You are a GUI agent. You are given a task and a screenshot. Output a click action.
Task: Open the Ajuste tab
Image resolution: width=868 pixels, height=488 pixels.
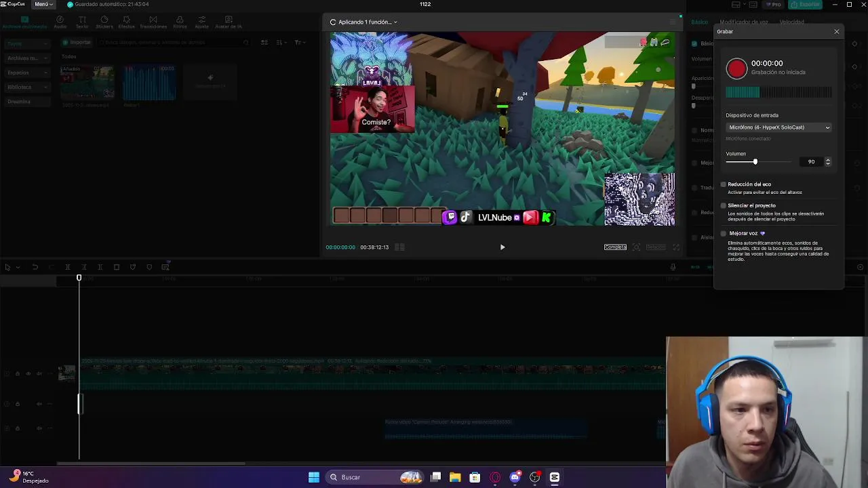pos(202,22)
